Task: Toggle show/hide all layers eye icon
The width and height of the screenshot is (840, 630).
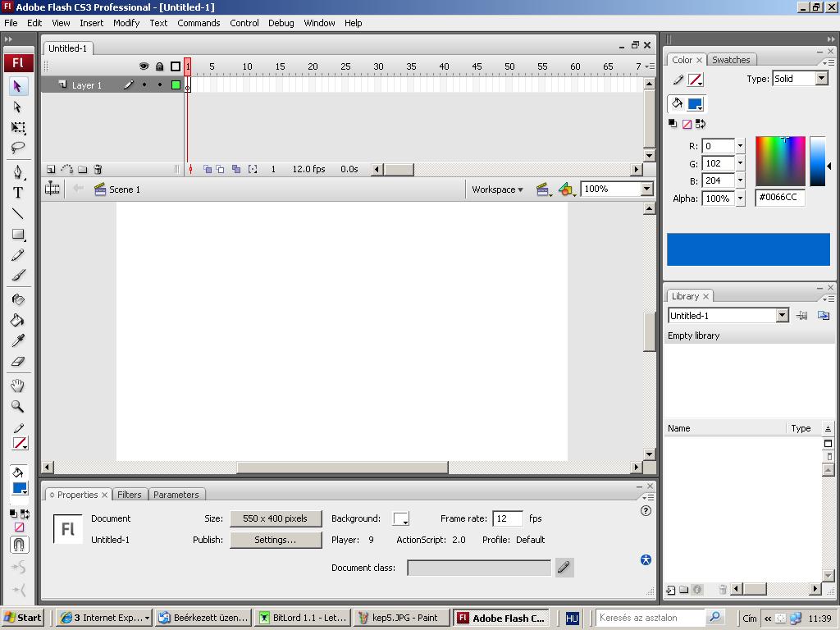Action: tap(144, 66)
